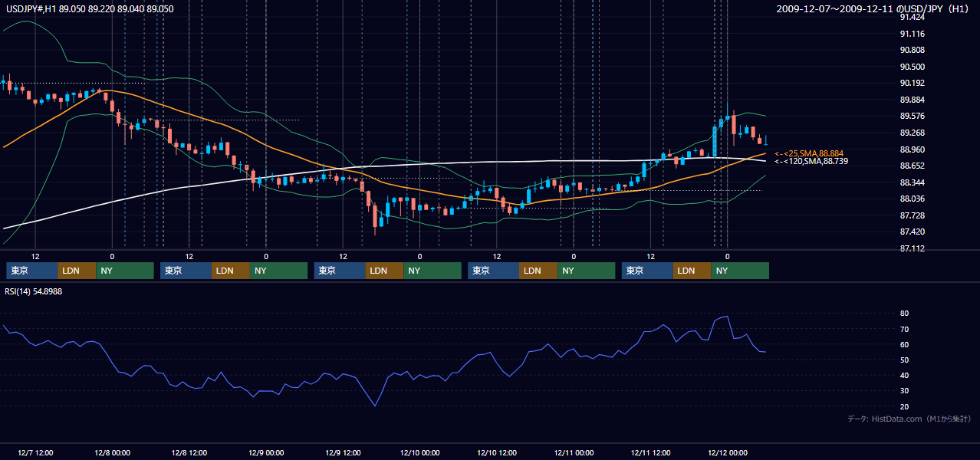
Task: Select the 90.192 price axis label
Action: (x=913, y=83)
